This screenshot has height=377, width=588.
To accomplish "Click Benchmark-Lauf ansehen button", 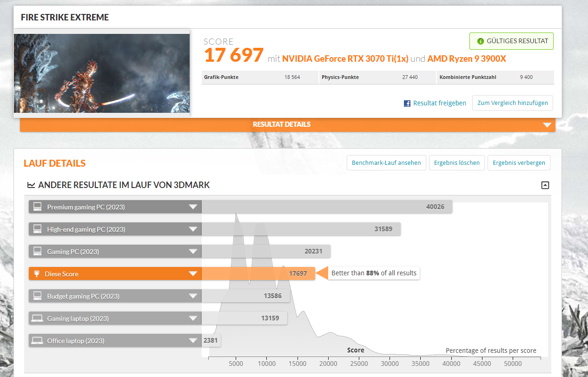I will [386, 162].
